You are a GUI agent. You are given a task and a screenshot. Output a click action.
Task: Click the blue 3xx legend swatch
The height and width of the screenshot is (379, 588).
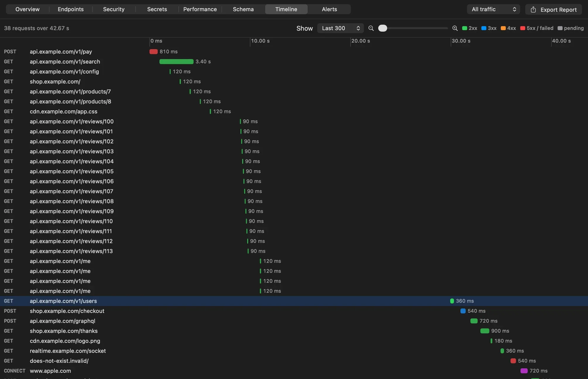pos(484,28)
